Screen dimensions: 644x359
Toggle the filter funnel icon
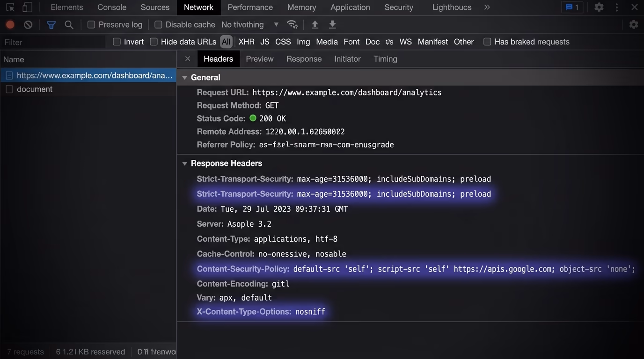51,25
